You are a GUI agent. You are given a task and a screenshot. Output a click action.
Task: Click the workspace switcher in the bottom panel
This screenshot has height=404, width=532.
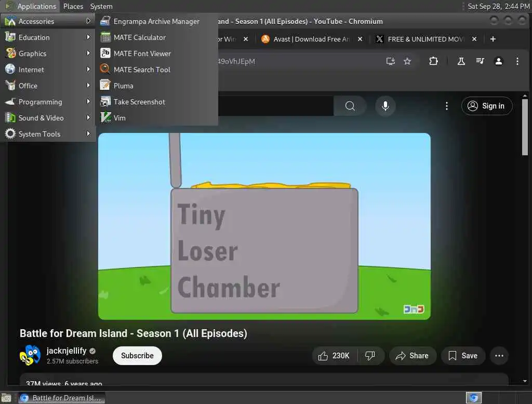[x=474, y=398]
